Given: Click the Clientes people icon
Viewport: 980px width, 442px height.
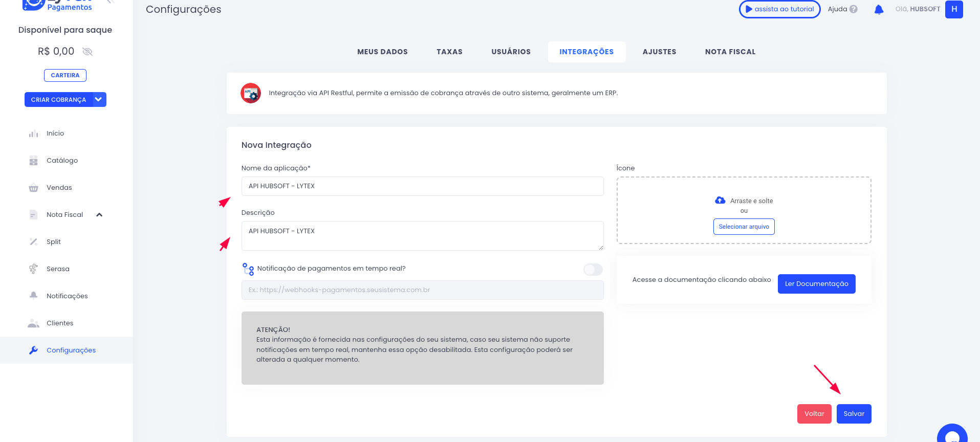Looking at the screenshot, I should click(34, 323).
